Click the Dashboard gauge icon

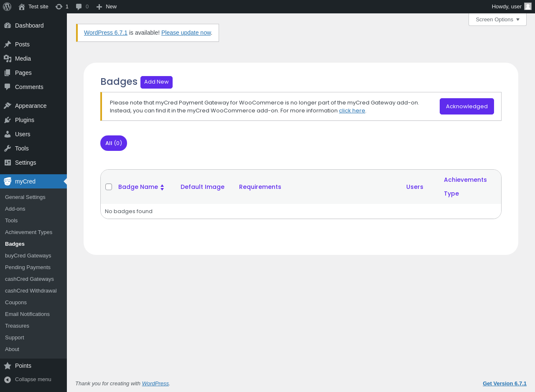(x=8, y=25)
